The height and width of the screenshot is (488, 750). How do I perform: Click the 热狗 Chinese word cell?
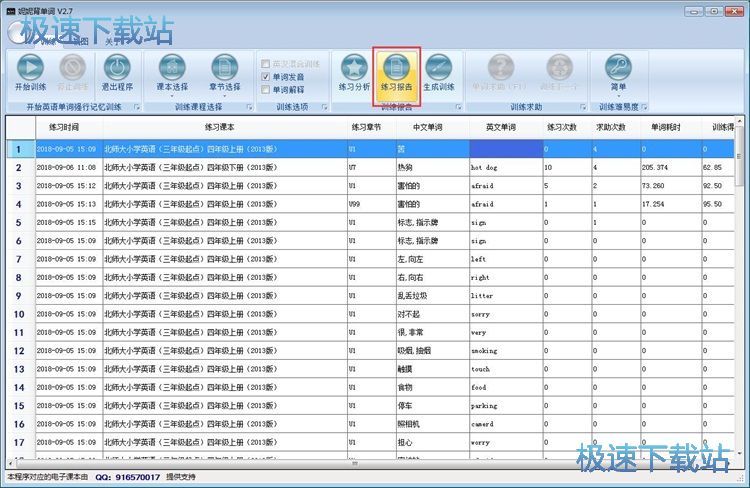[433, 167]
